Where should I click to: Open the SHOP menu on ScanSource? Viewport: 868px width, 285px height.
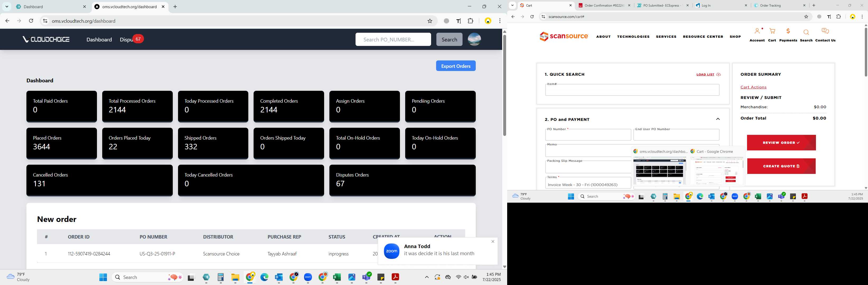tap(735, 37)
